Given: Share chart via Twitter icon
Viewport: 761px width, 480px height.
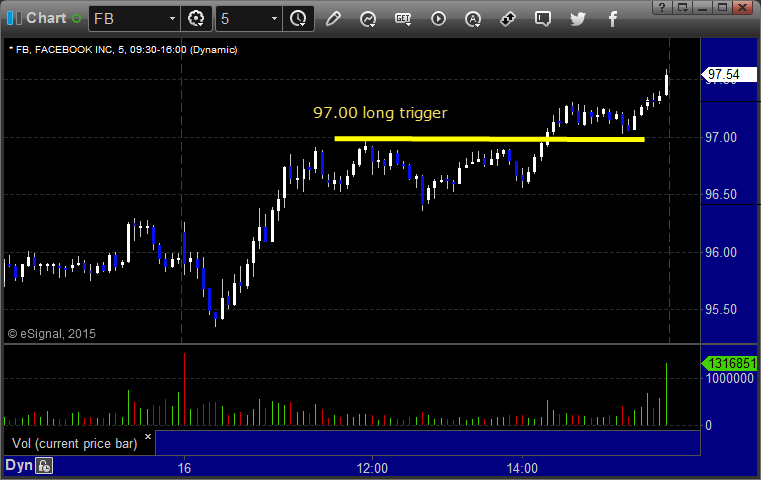Looking at the screenshot, I should click(x=578, y=19).
